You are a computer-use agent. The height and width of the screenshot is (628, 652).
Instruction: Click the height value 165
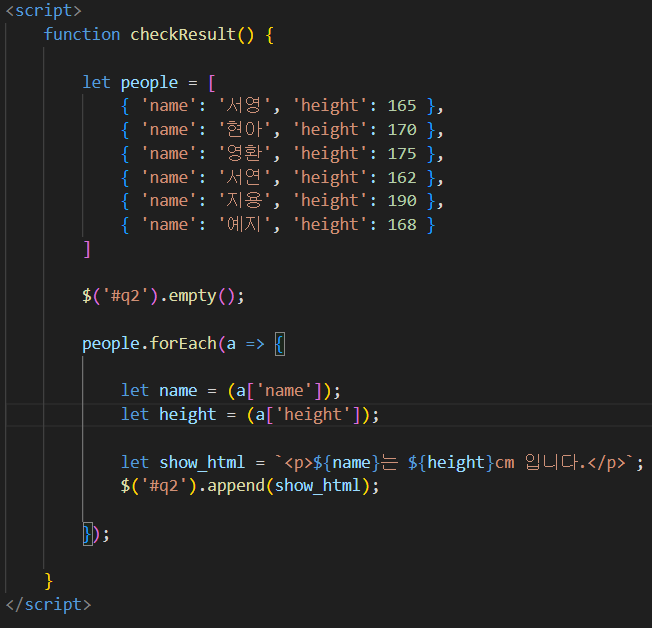click(402, 106)
